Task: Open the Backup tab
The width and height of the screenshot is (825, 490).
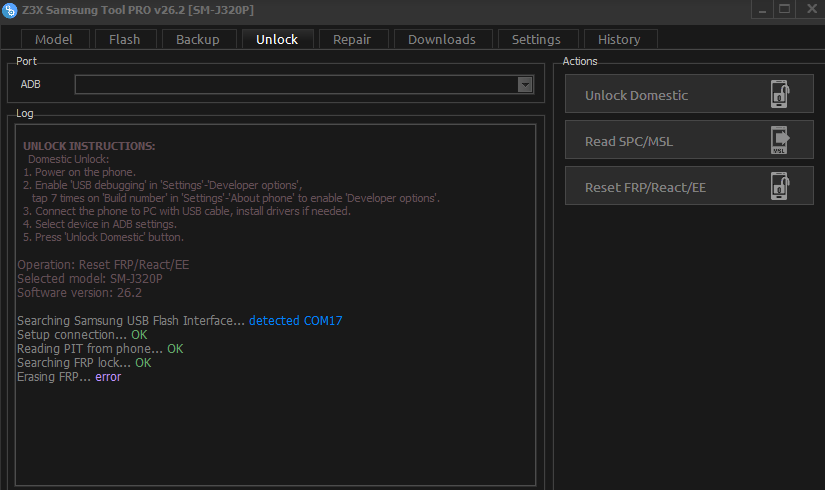Action: coord(198,39)
